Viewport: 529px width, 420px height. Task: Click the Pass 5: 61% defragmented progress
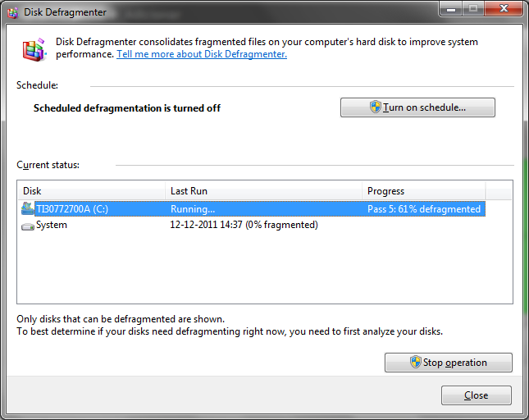coord(423,209)
